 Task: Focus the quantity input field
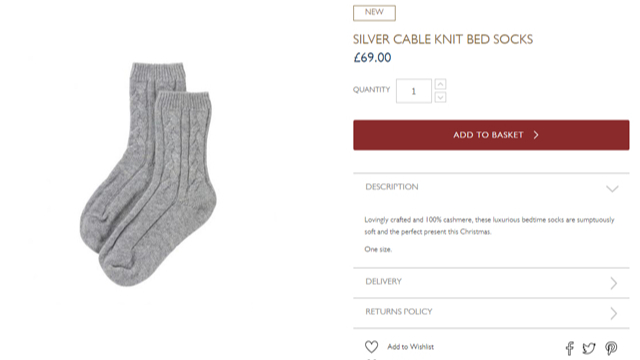click(x=413, y=91)
